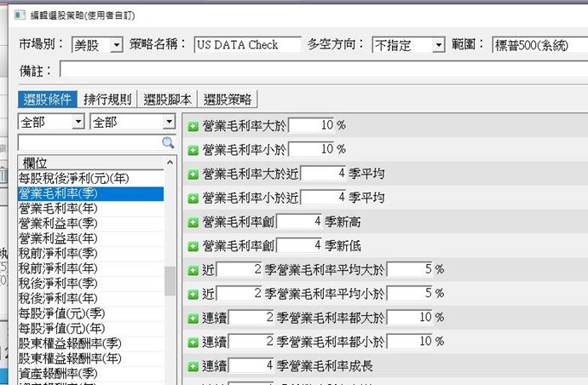The width and height of the screenshot is (588, 385).
Task: Click the green plus beside 營業毛利率大於 10%
Action: click(193, 125)
